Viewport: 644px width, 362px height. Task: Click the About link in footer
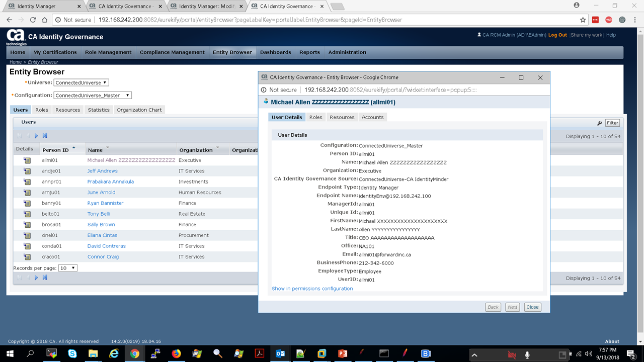[x=612, y=341]
